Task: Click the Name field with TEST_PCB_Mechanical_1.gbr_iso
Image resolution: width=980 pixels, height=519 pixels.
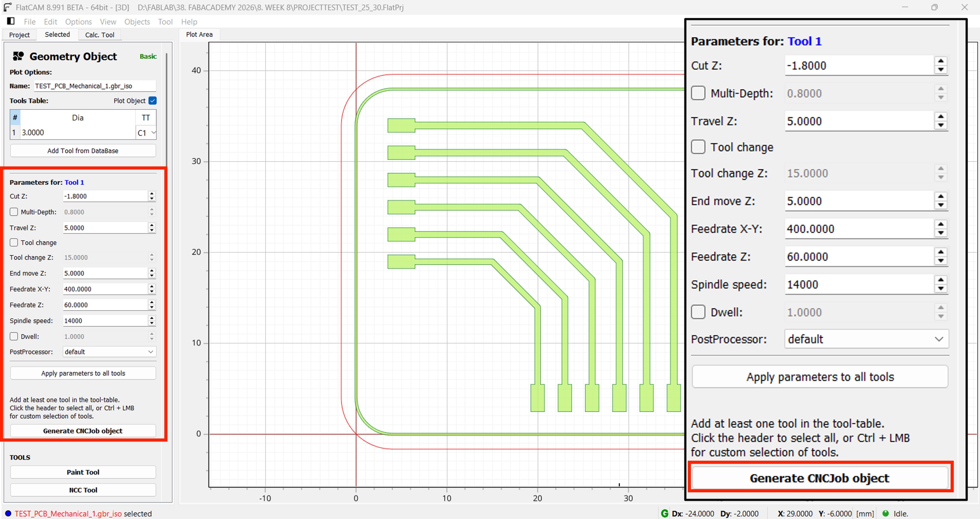Action: click(x=95, y=86)
